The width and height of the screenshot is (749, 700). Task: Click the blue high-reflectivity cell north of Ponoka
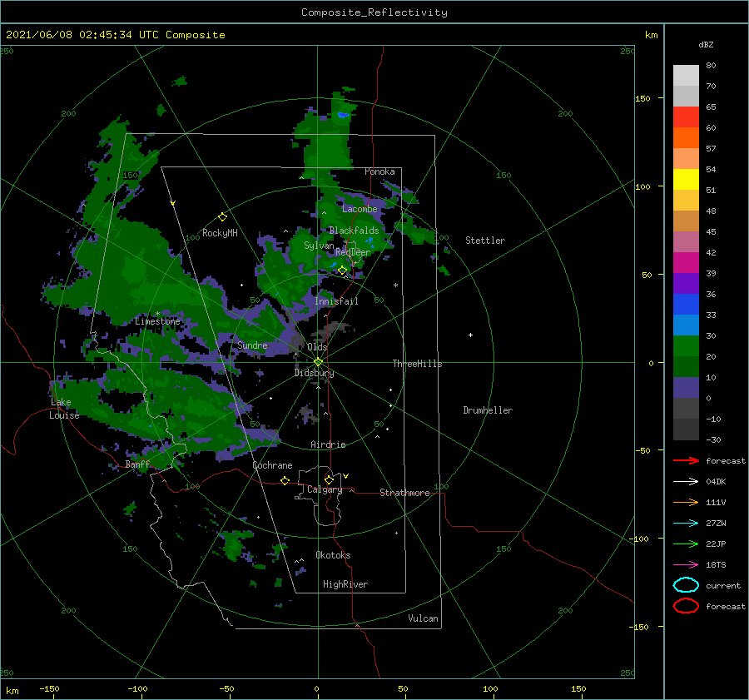pos(343,115)
